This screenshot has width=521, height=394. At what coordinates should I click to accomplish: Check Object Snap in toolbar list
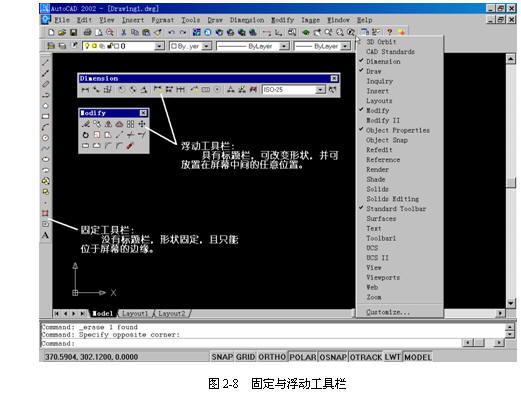coord(387,140)
